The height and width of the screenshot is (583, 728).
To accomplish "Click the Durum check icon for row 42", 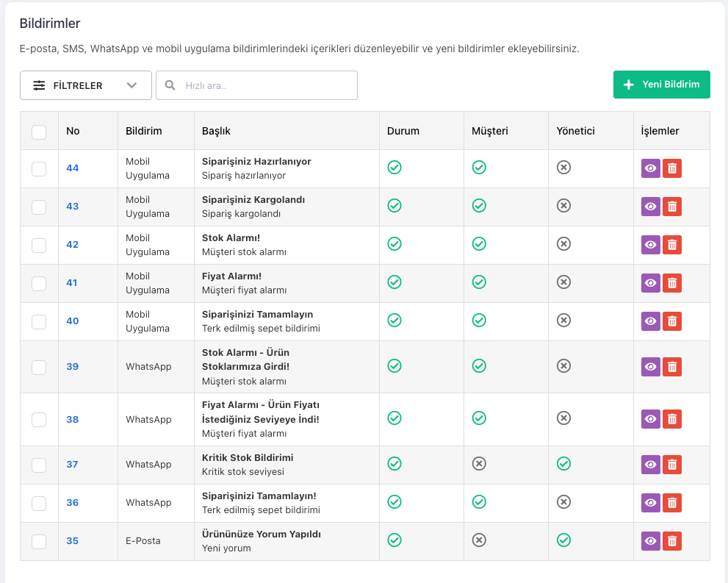I will coord(394,243).
